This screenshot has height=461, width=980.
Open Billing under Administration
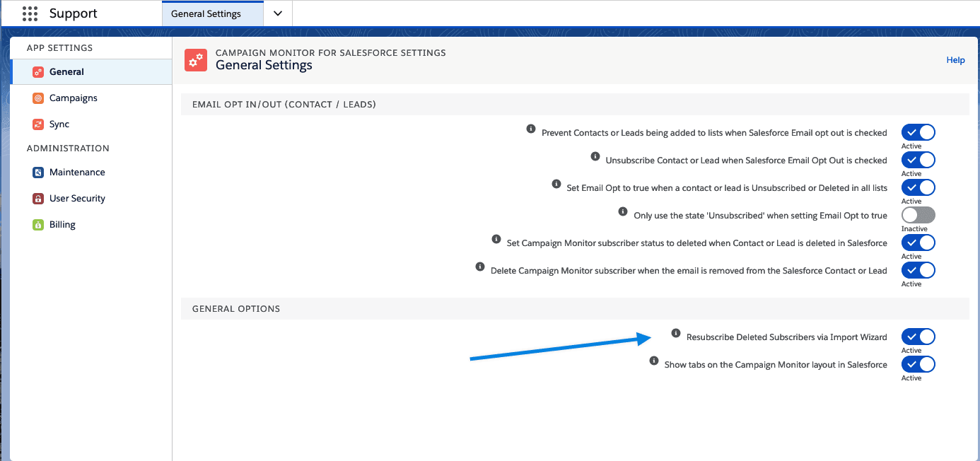coord(92,225)
